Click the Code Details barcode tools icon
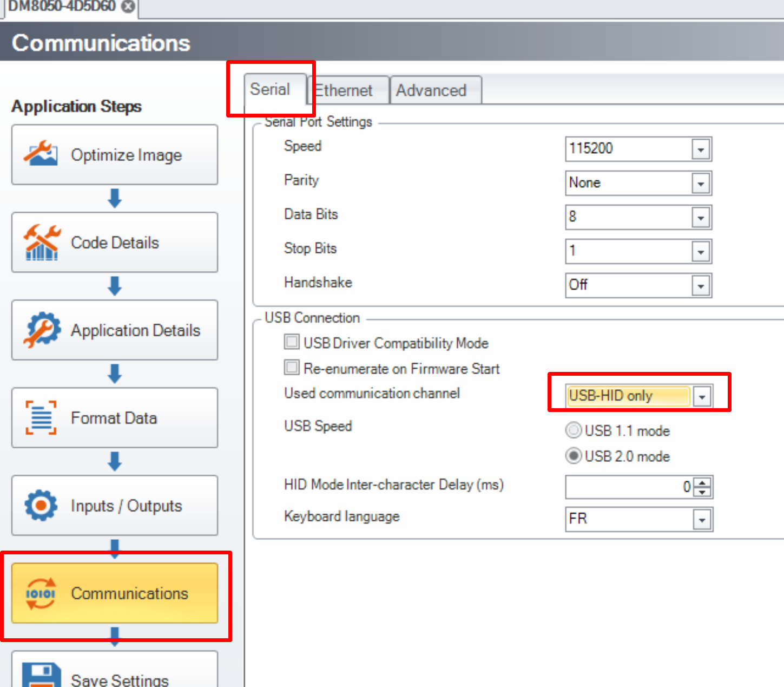 tap(41, 242)
